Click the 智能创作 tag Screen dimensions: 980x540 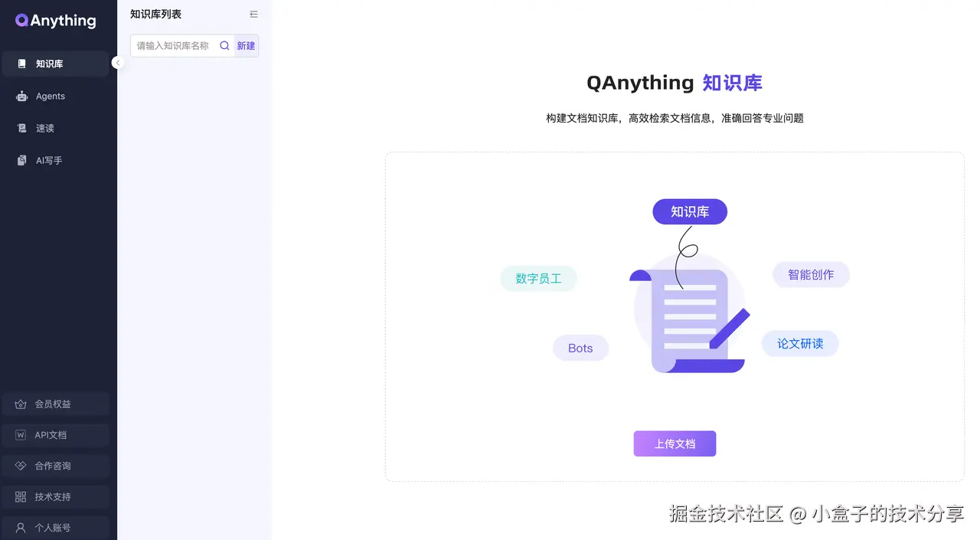(x=811, y=274)
